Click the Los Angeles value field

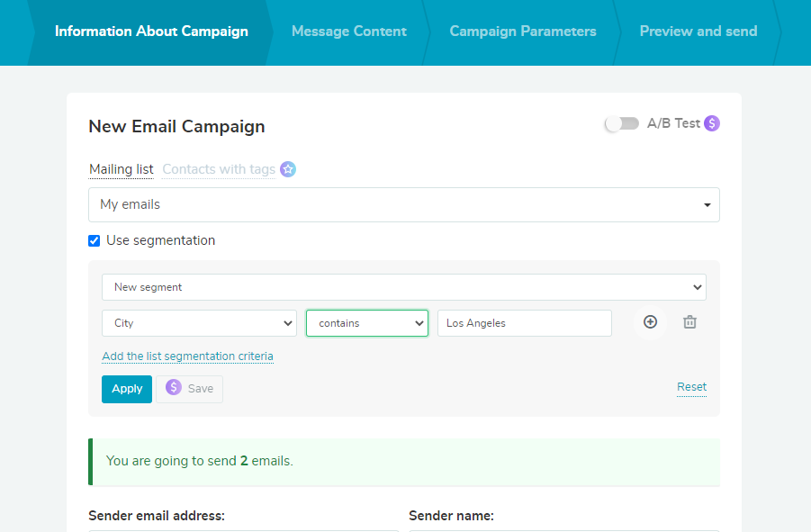[524, 321]
